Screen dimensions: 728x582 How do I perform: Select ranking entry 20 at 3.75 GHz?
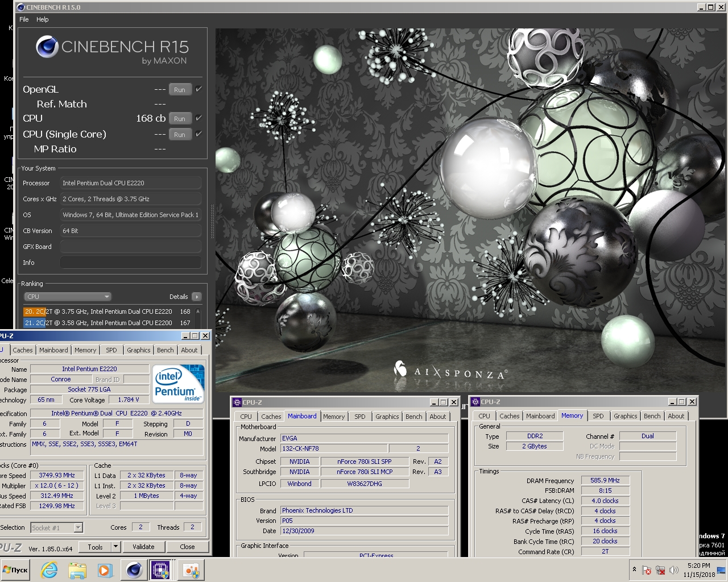(x=107, y=311)
